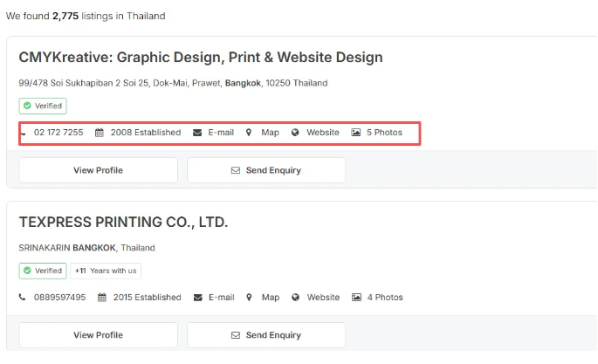Screen dimensions: 598x364
Task: View the 4 Photos gallery icon
Action: [356, 298]
